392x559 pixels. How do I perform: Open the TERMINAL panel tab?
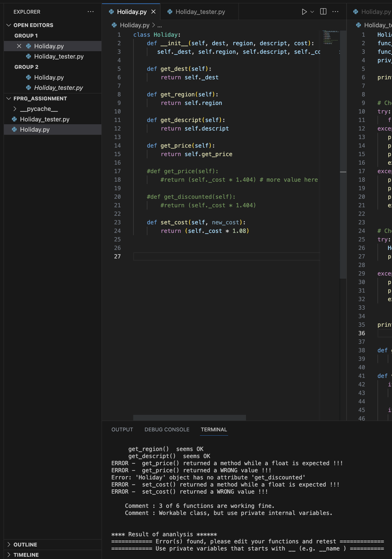(214, 429)
